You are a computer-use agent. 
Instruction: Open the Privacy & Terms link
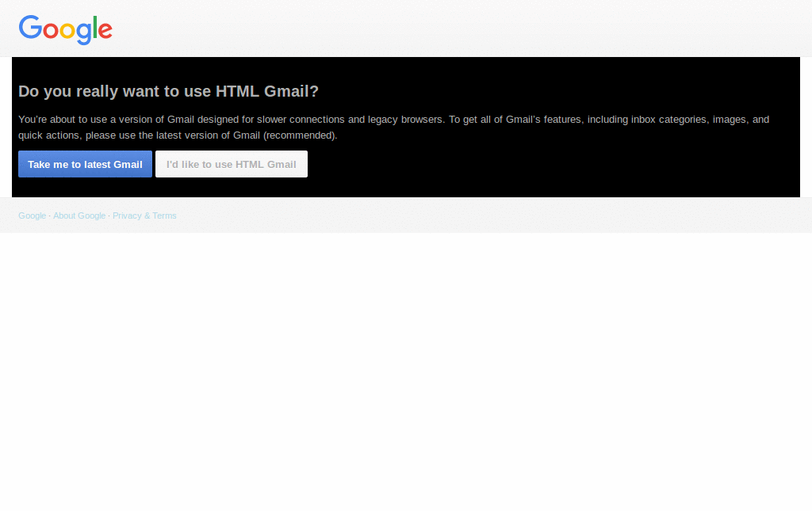coord(144,215)
